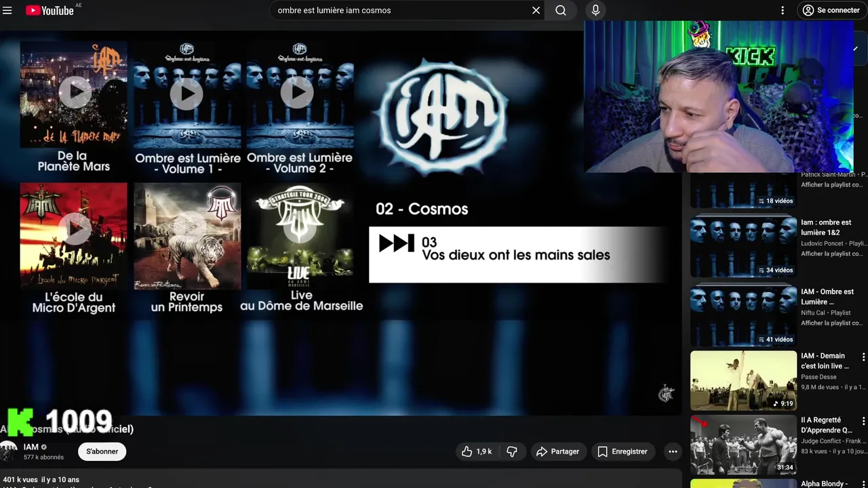Open the IAM channel name link
The width and height of the screenshot is (868, 488).
[31, 447]
